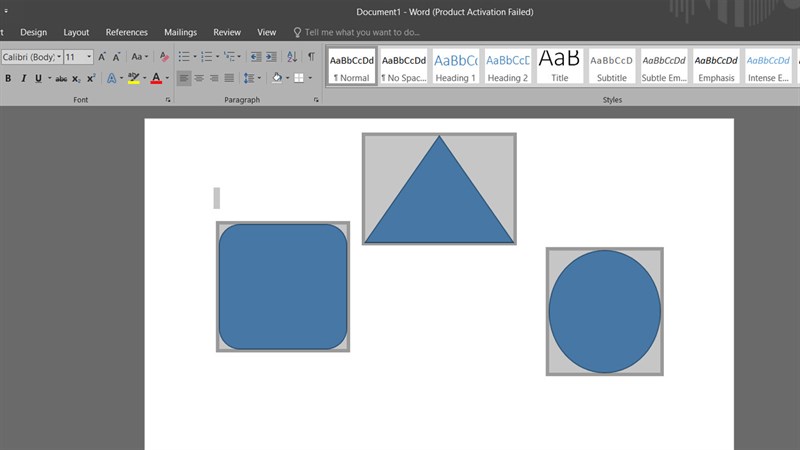Apply subscript formatting
800x450 pixels.
[77, 78]
